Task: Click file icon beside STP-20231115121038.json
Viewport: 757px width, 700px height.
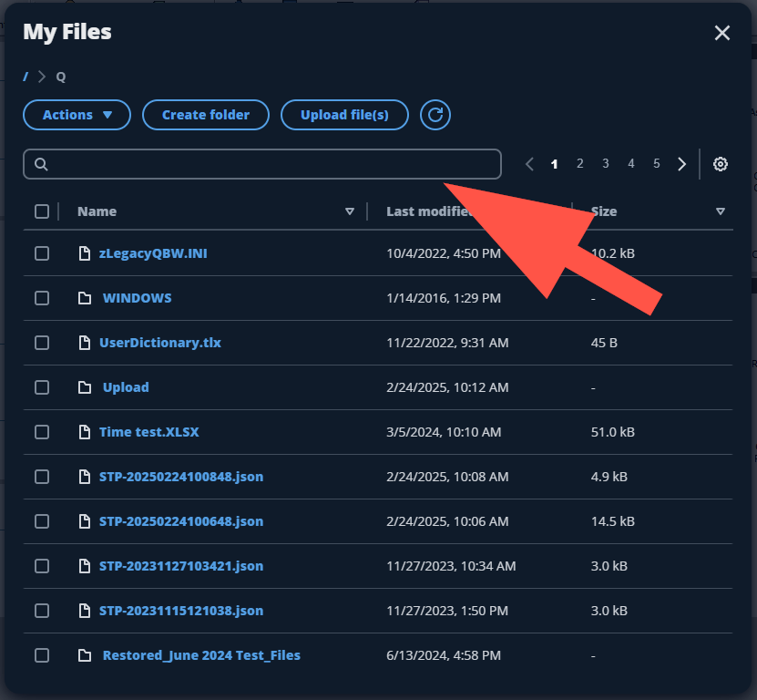Action: 85,611
